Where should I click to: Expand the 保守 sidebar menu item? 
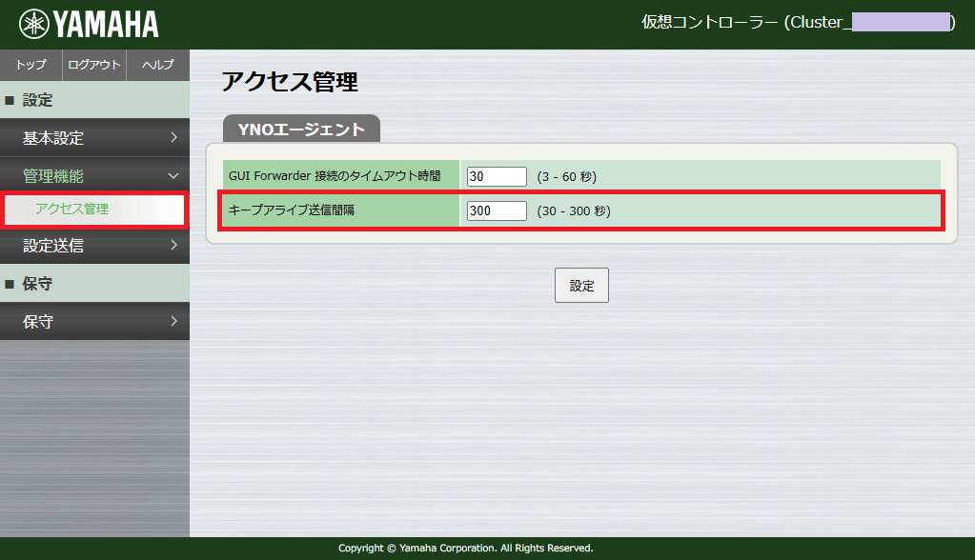tap(94, 321)
